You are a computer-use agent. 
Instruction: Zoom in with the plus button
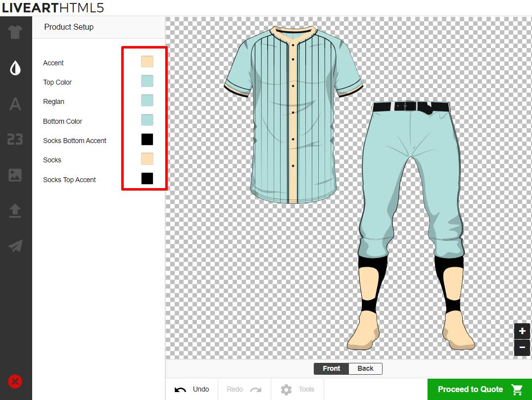pyautogui.click(x=522, y=331)
